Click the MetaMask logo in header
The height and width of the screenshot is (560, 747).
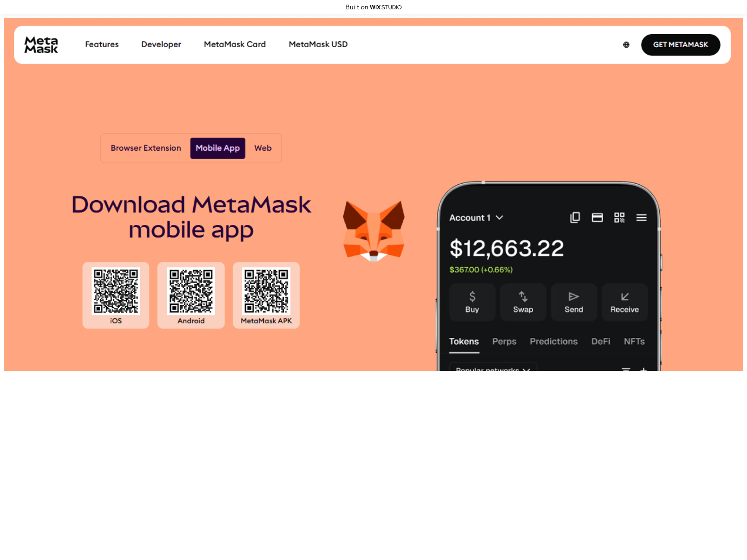tap(41, 45)
